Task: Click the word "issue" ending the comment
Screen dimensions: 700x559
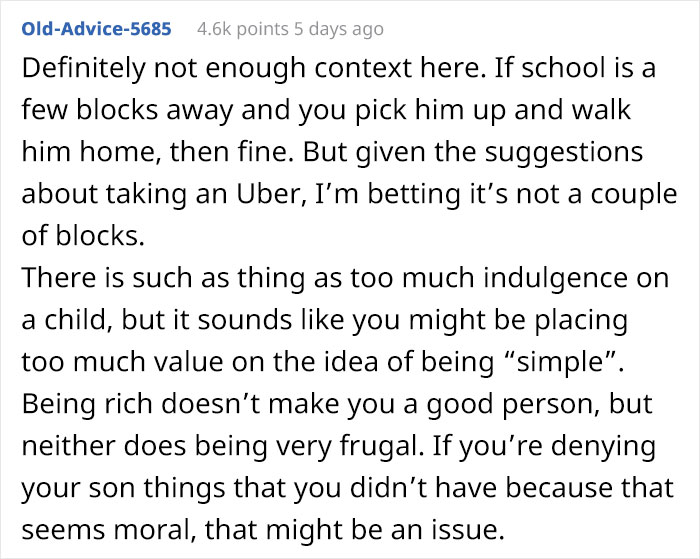Action: point(464,530)
